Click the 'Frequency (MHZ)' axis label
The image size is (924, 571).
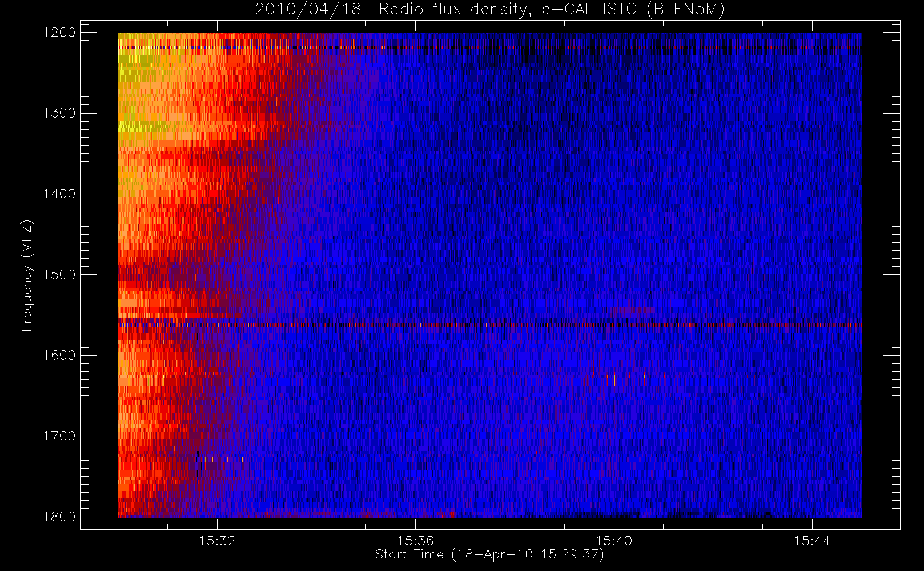pos(27,275)
